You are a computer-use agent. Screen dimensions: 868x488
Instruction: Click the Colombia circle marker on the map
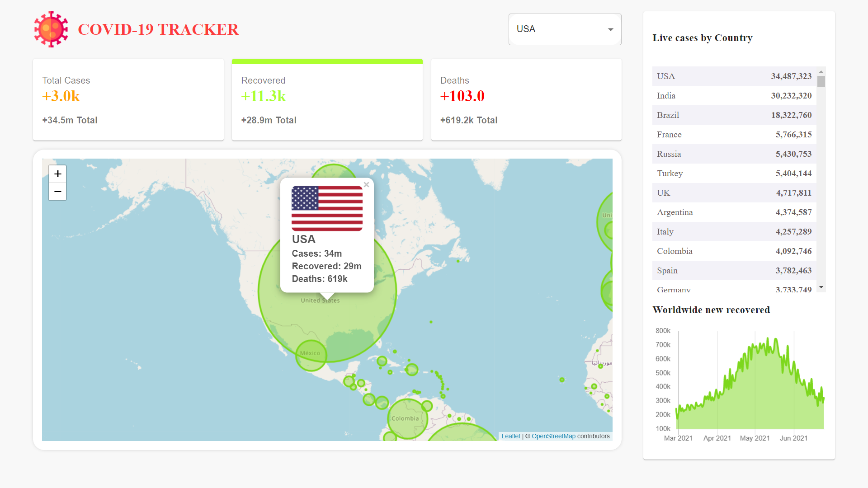407,419
